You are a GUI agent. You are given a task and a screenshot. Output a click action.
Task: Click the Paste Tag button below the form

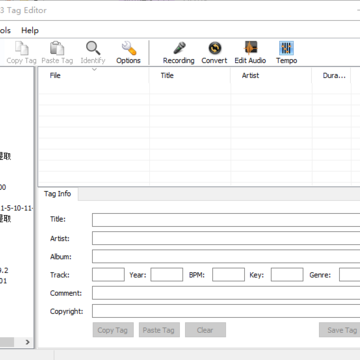[x=159, y=330]
